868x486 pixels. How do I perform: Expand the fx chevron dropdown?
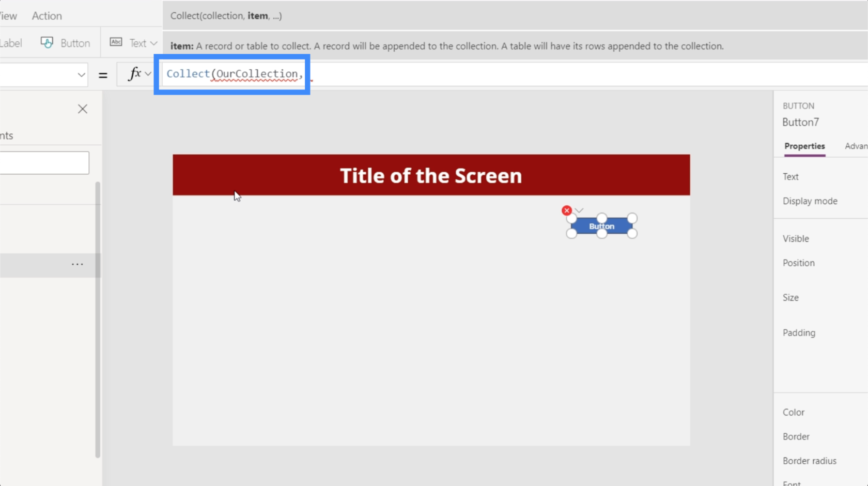pos(148,74)
